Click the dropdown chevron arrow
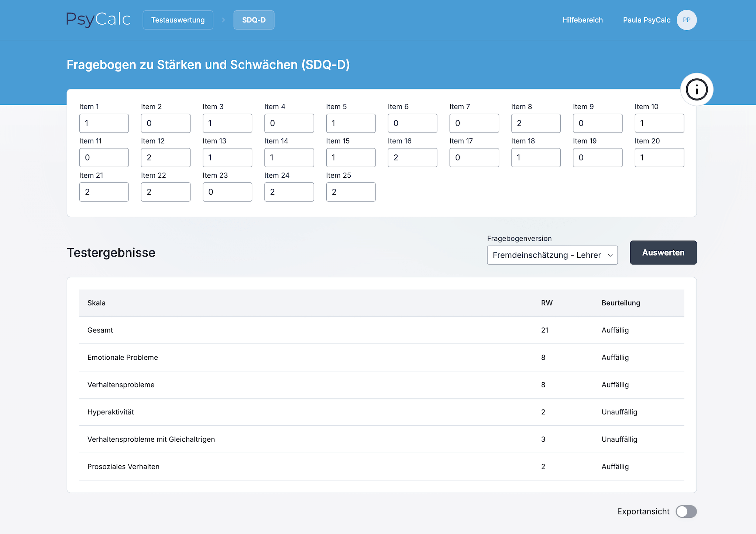756x534 pixels. (x=610, y=255)
